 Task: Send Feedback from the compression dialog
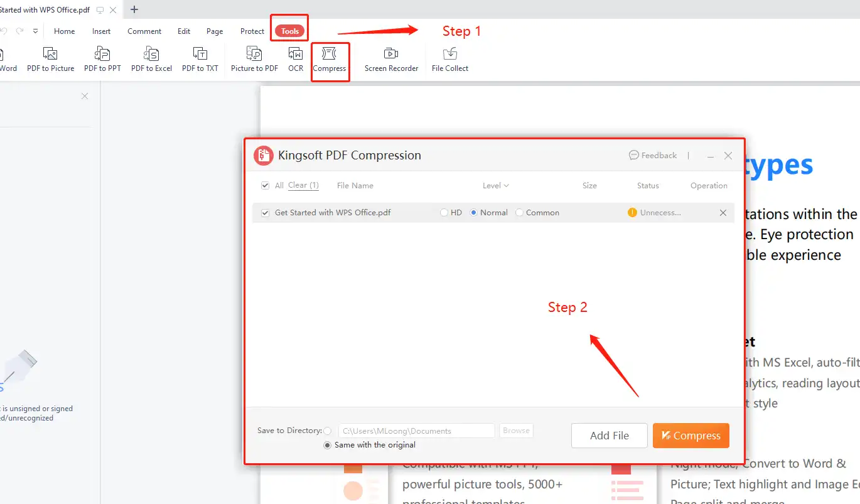(653, 155)
